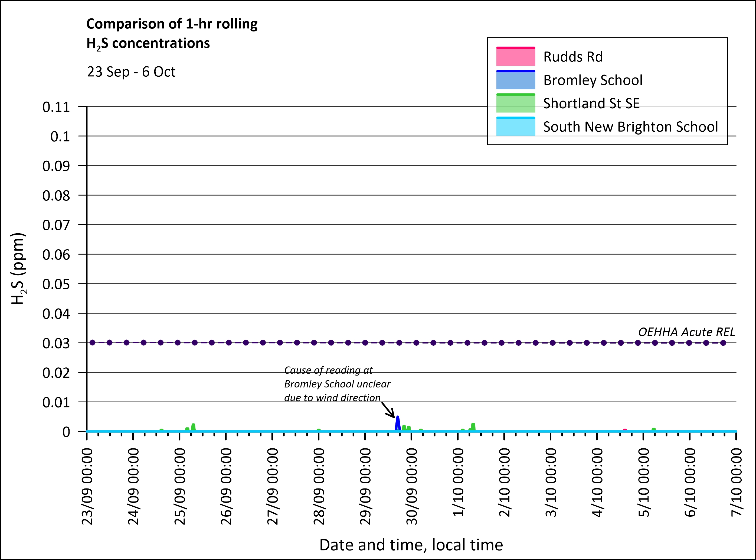Click the 0.11 y-axis tick label

pos(56,107)
